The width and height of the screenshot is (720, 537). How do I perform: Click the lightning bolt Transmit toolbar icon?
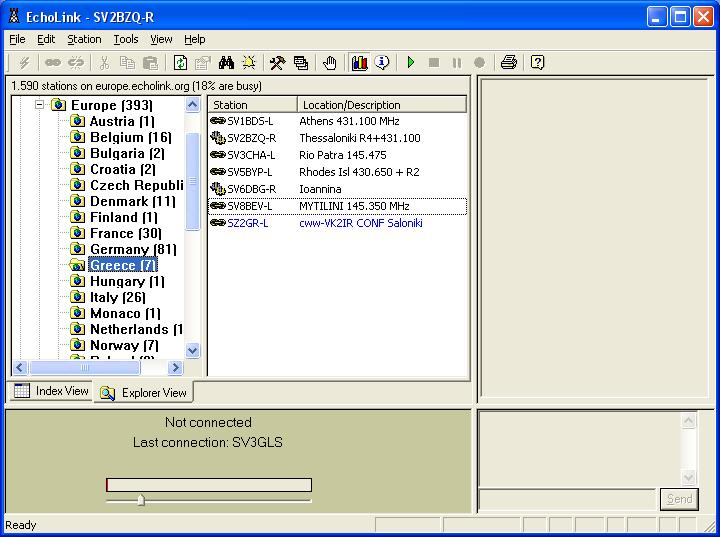[24, 62]
